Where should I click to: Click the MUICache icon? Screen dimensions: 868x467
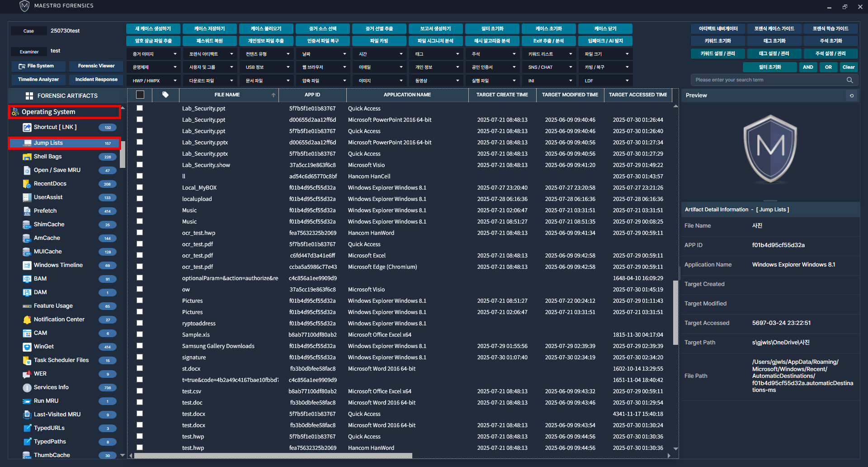27,252
